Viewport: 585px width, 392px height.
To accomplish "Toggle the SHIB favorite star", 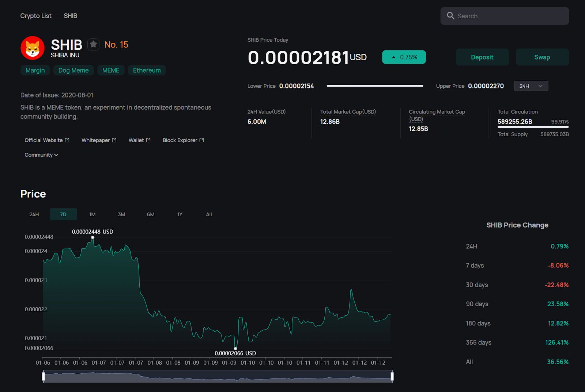I will (94, 45).
